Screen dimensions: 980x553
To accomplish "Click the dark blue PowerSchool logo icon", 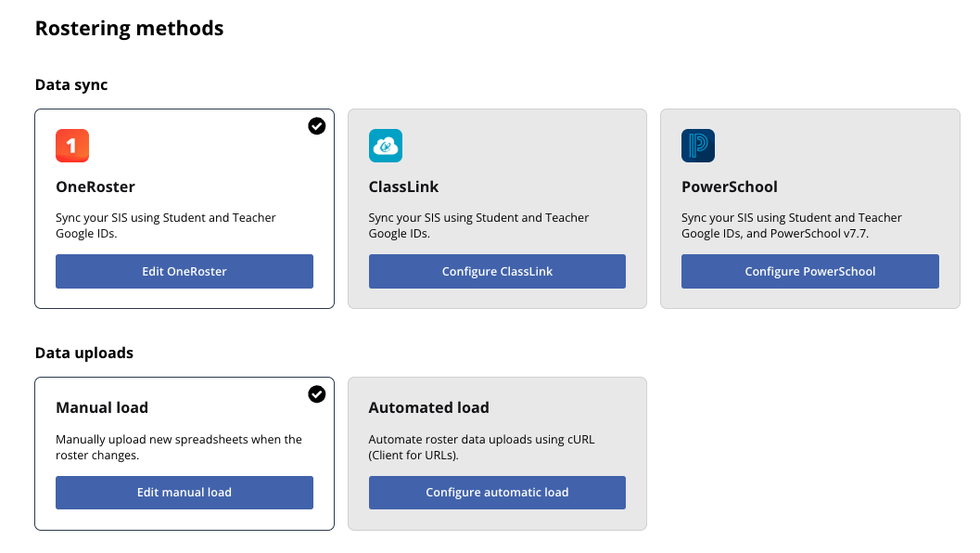I will click(698, 146).
